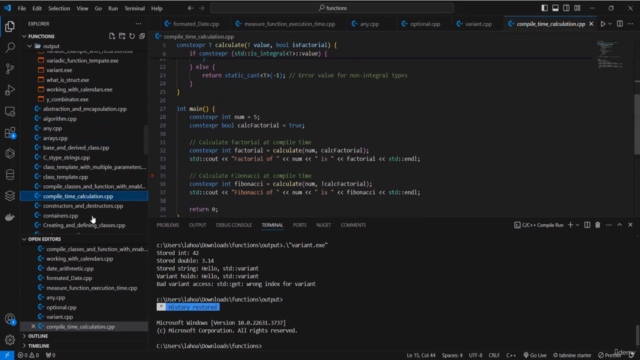The image size is (640, 360).
Task: Create a new folder in FUNCTIONS
Action: (x=122, y=36)
